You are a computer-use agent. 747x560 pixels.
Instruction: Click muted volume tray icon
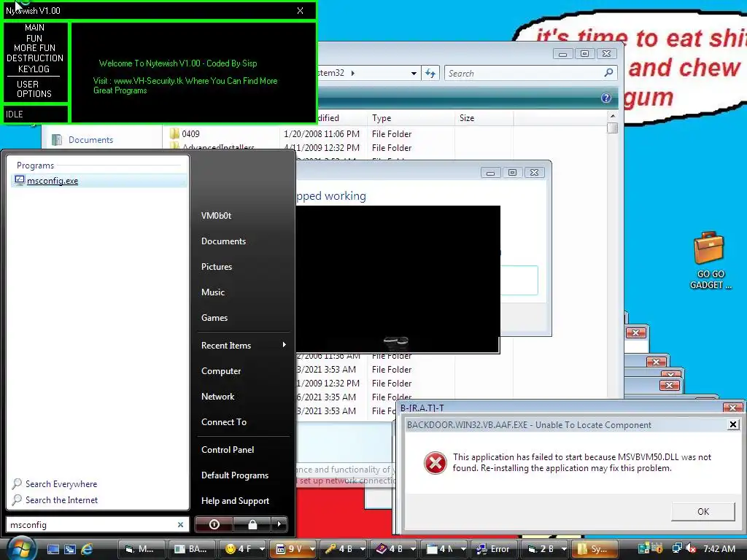coord(692,549)
